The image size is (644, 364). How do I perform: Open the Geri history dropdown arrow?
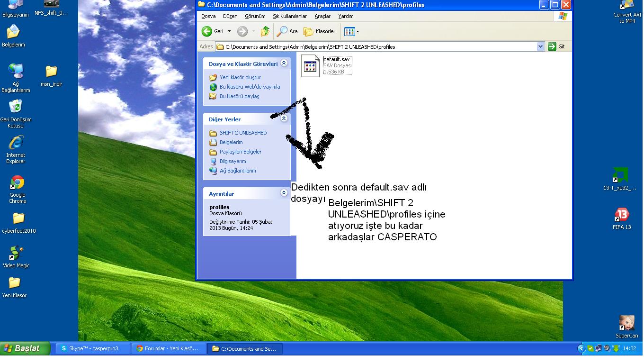click(x=230, y=31)
